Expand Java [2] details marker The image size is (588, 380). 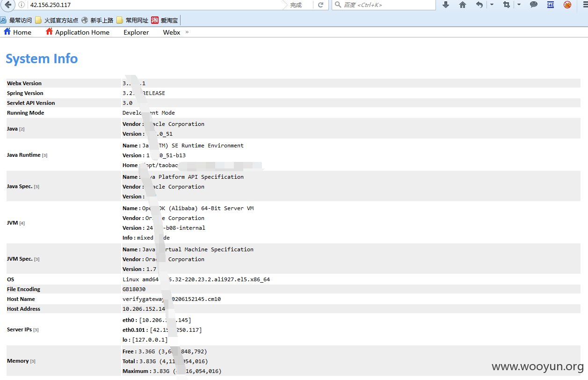22,129
